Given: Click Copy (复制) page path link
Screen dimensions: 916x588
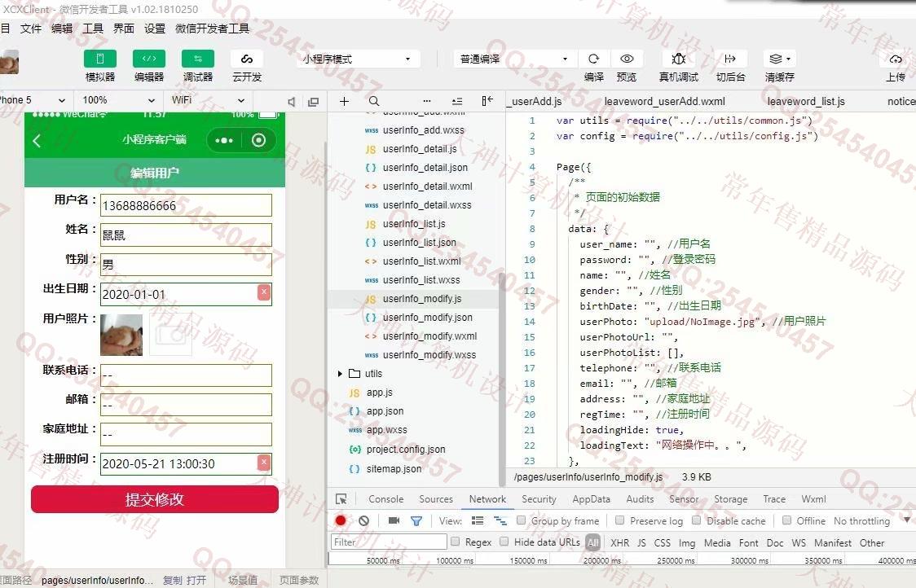Looking at the screenshot, I should [172, 580].
